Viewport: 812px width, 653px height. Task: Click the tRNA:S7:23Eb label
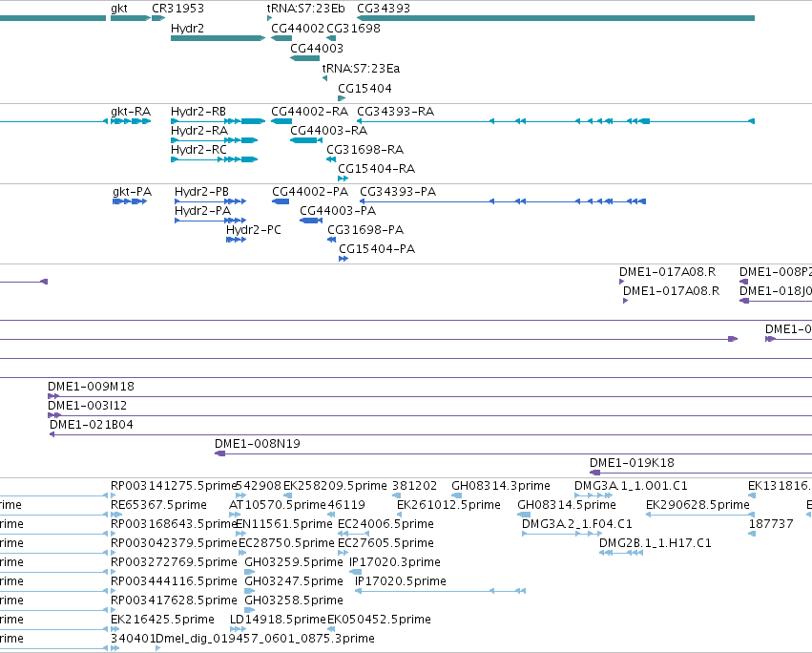(x=305, y=9)
